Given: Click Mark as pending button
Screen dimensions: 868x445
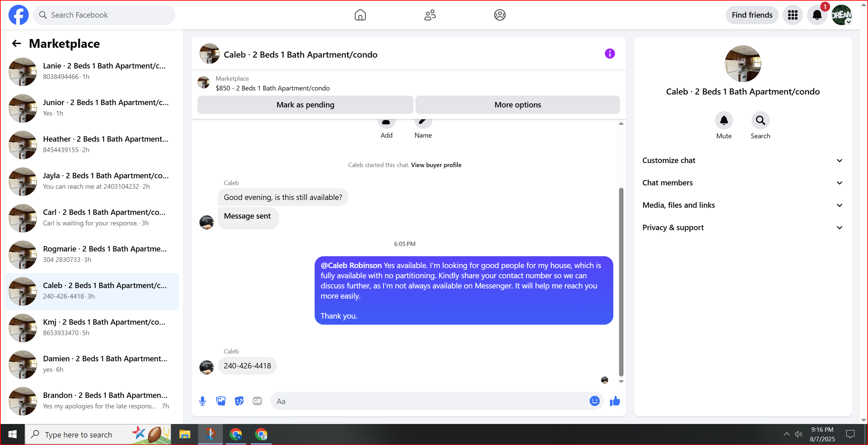Looking at the screenshot, I should click(x=305, y=105).
